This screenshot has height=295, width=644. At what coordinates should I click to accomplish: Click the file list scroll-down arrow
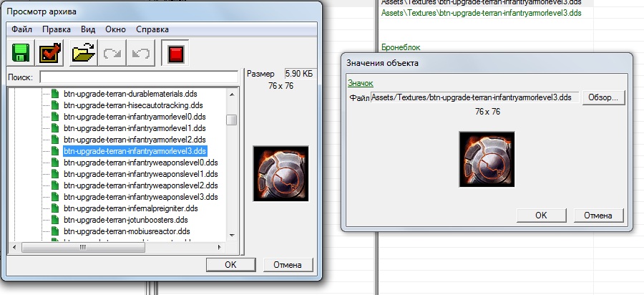point(232,236)
